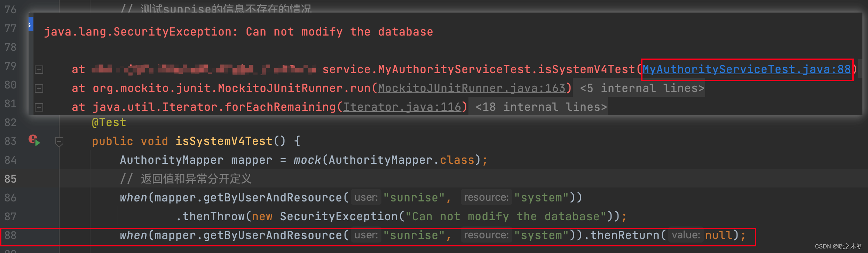Click line number 83 in the gutter
This screenshot has width=868, height=253.
(x=10, y=141)
